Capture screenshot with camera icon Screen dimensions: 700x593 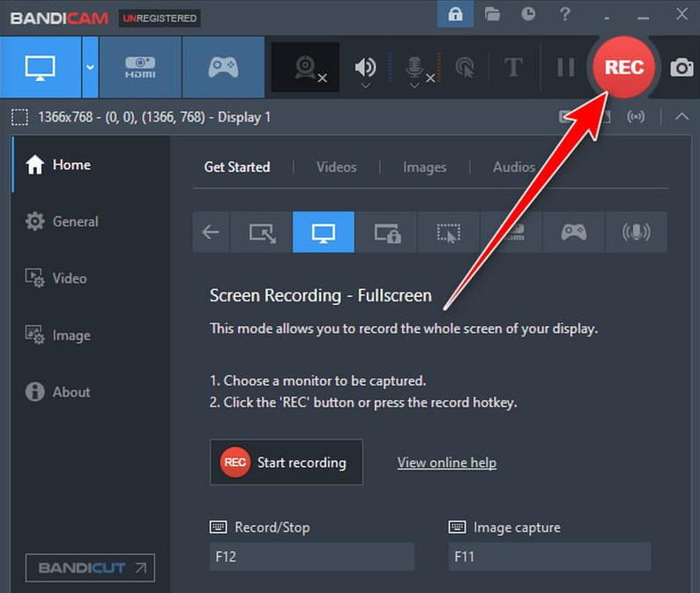click(681, 67)
